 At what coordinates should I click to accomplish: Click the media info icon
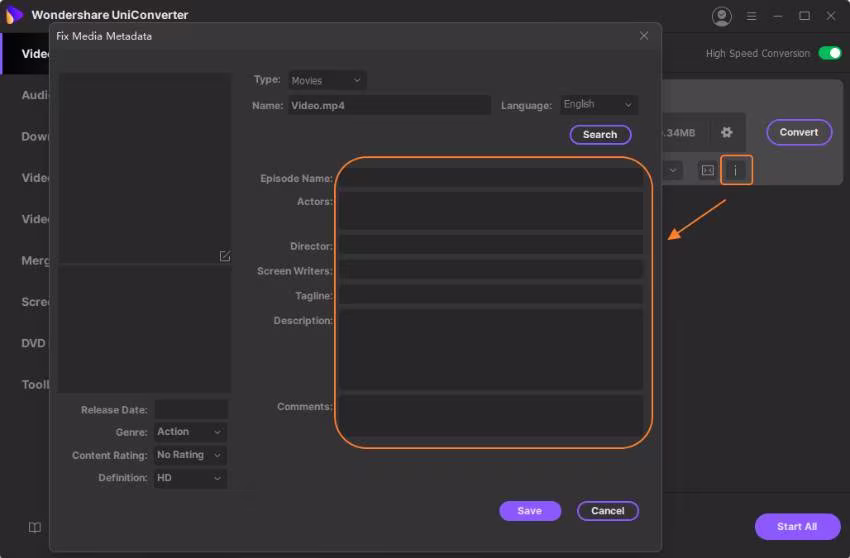736,171
